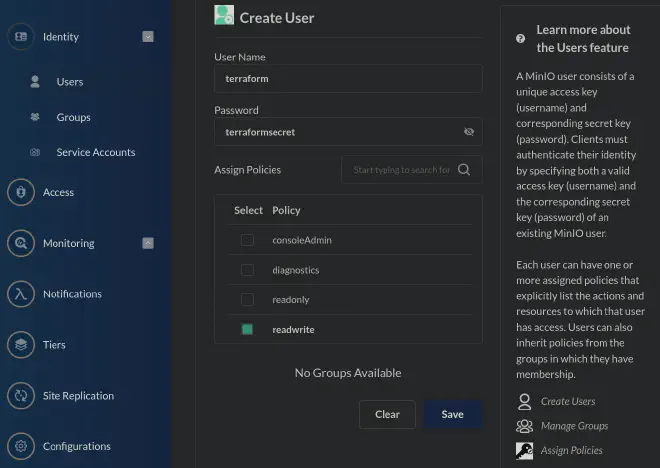Click the Password input field
The image size is (660, 468).
tap(348, 132)
